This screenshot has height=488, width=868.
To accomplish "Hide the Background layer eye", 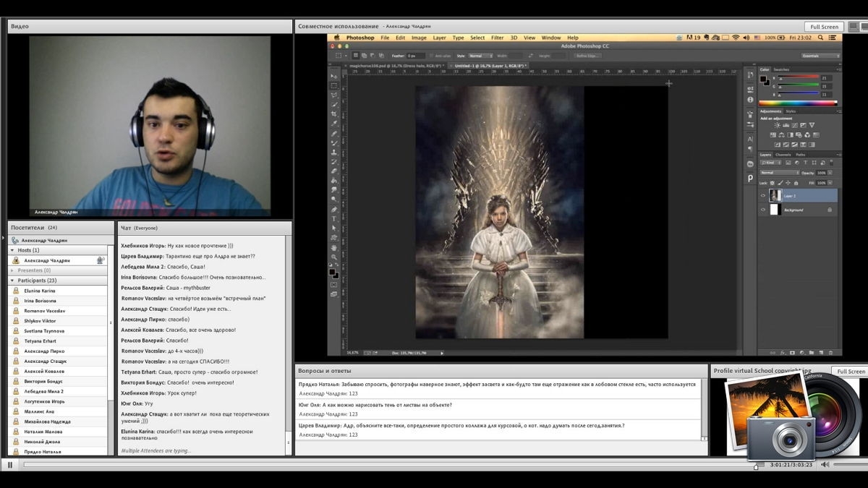I will tap(763, 210).
